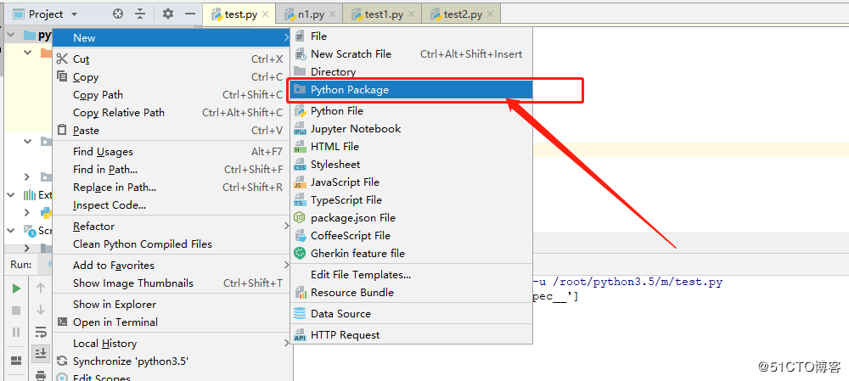Toggle scroll to end icon in Run panel
The height and width of the screenshot is (381, 849).
41,353
